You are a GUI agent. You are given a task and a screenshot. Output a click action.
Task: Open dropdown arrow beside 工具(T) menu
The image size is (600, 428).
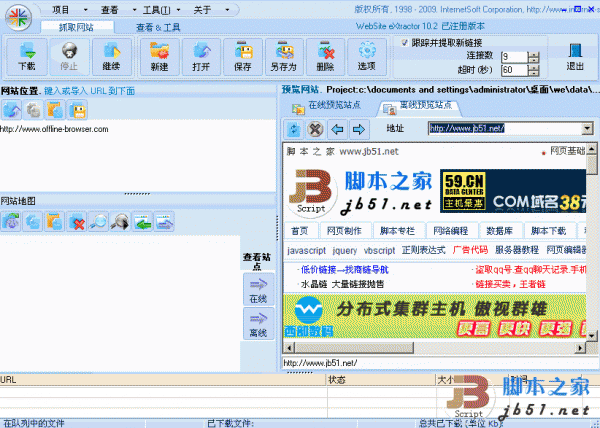click(178, 10)
